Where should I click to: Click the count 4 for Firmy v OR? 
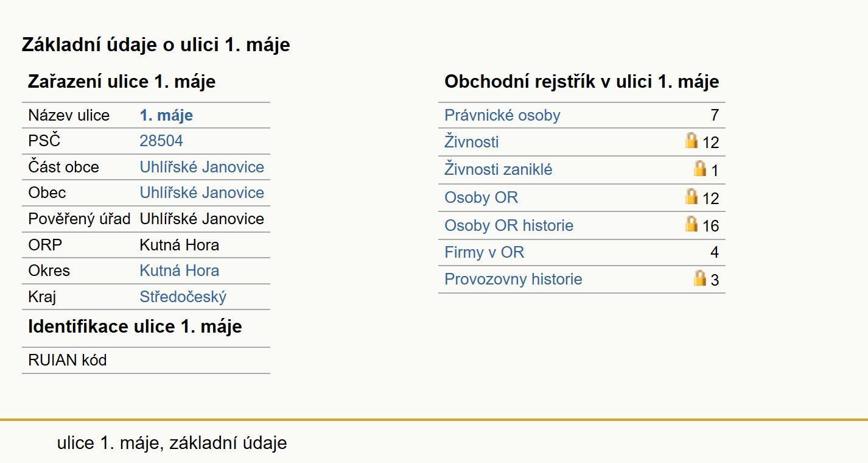coord(715,252)
